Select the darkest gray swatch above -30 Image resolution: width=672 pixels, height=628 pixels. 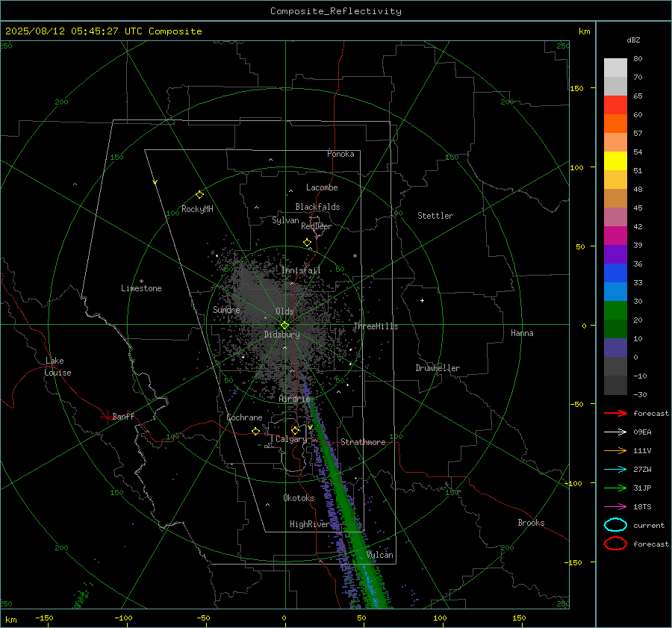(615, 385)
